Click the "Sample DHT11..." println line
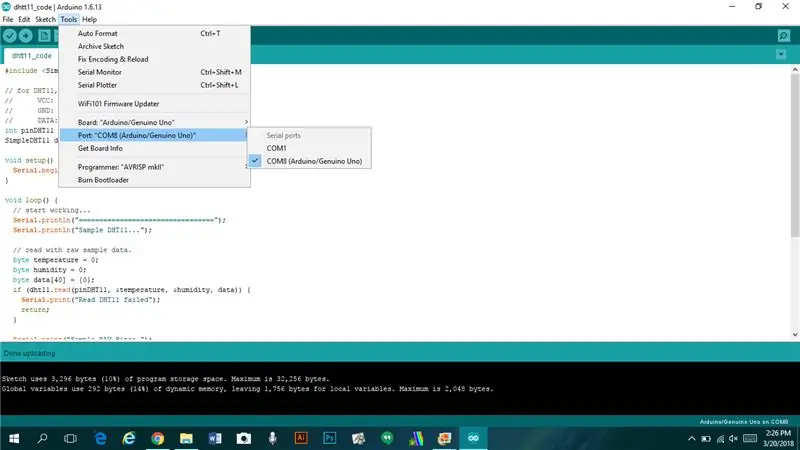Viewport: 800px width, 450px height. (82, 230)
